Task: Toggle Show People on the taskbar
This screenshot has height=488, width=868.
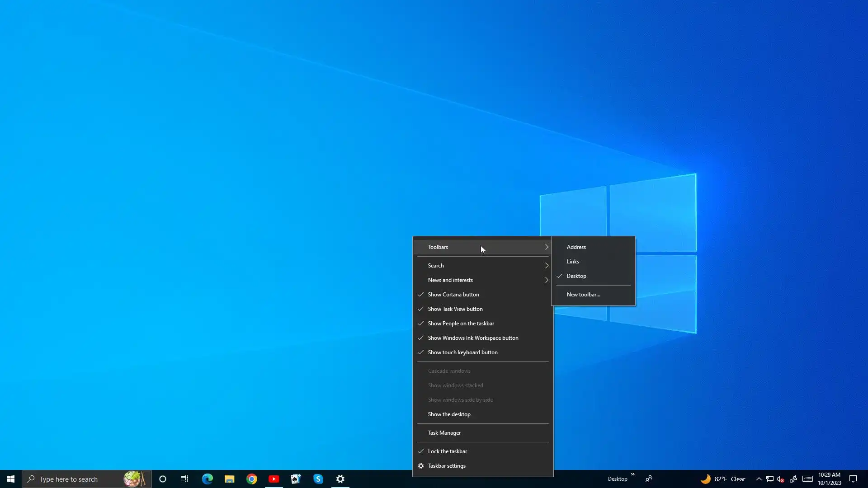Action: point(461,324)
